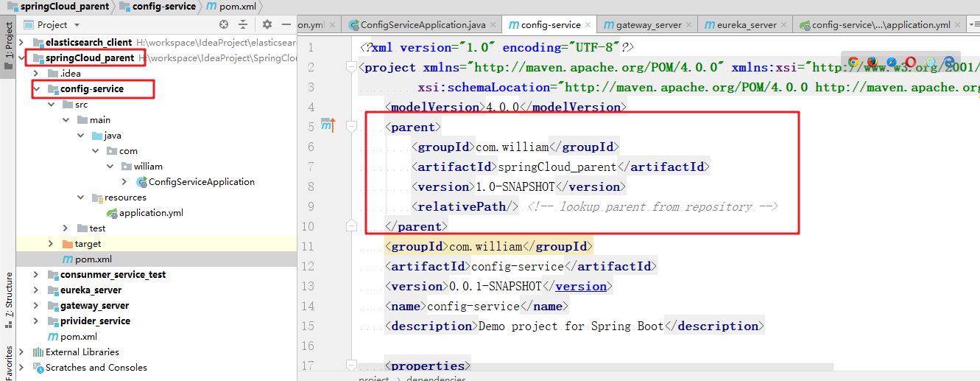The height and width of the screenshot is (381, 980).
Task: Collapse the com package
Action: click(95, 150)
